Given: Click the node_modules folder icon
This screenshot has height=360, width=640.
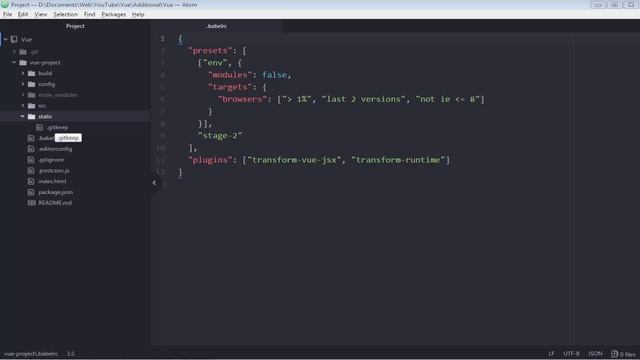Looking at the screenshot, I should pos(31,95).
